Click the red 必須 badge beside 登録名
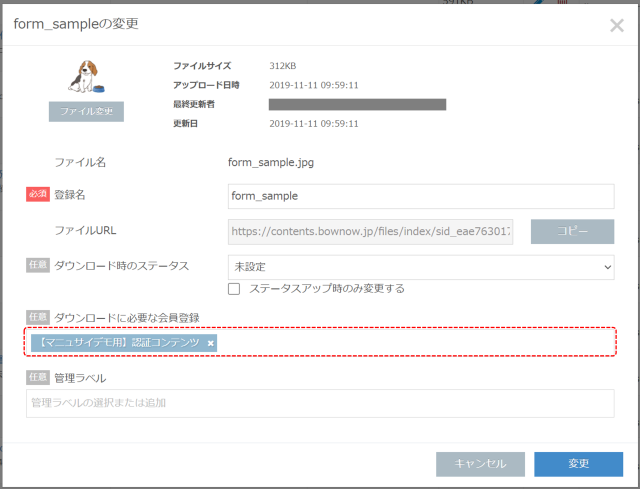 click(38, 194)
